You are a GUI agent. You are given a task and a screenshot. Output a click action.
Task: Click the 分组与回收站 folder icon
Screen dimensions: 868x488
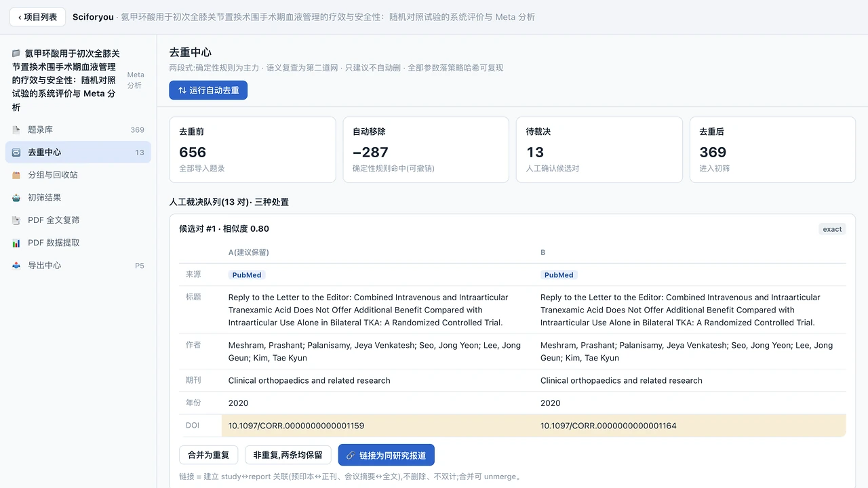16,175
